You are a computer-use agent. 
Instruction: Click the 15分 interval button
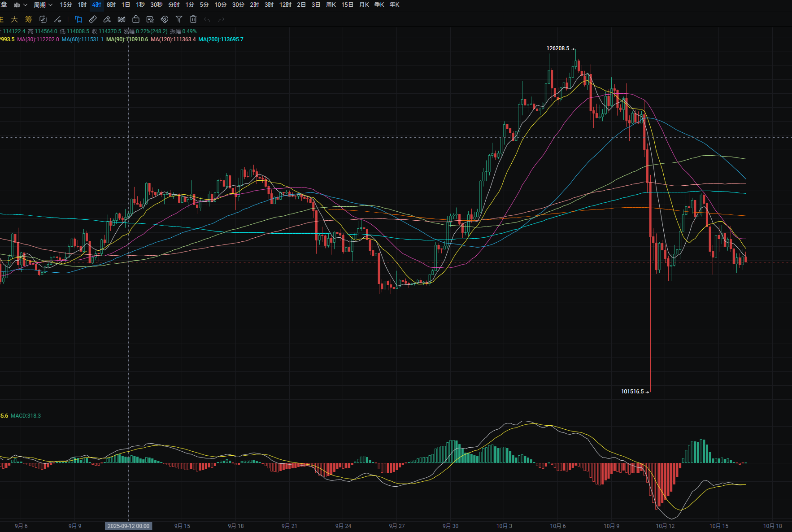[x=66, y=5]
